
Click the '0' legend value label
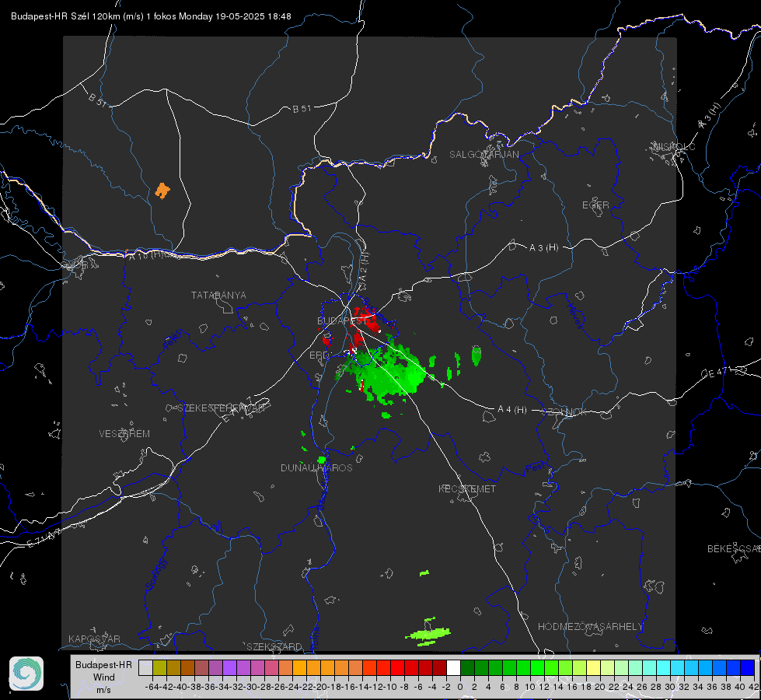[460, 687]
